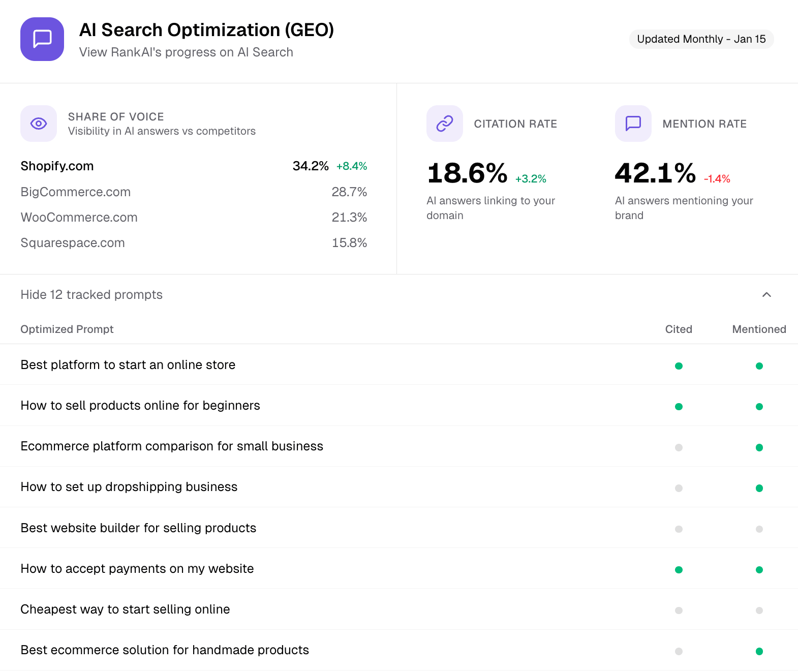Click Mentioned dot for Best ecommerce solution for handmade products
The width and height of the screenshot is (798, 672).
pyautogui.click(x=759, y=651)
